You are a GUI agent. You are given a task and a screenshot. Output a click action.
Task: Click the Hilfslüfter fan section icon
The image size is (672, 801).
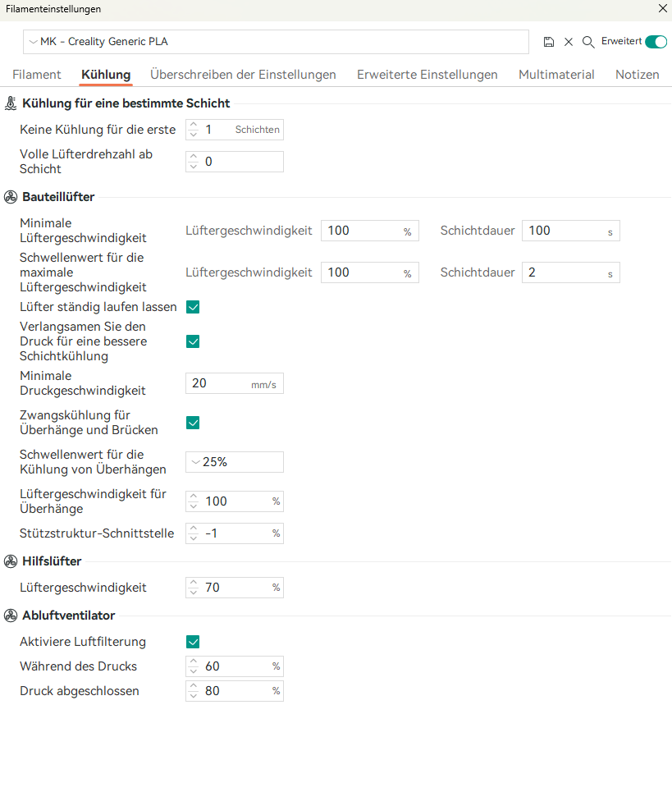pos(11,561)
